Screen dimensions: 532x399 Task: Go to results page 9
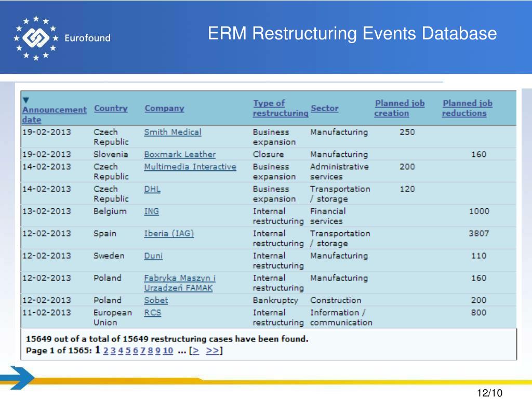tap(158, 351)
